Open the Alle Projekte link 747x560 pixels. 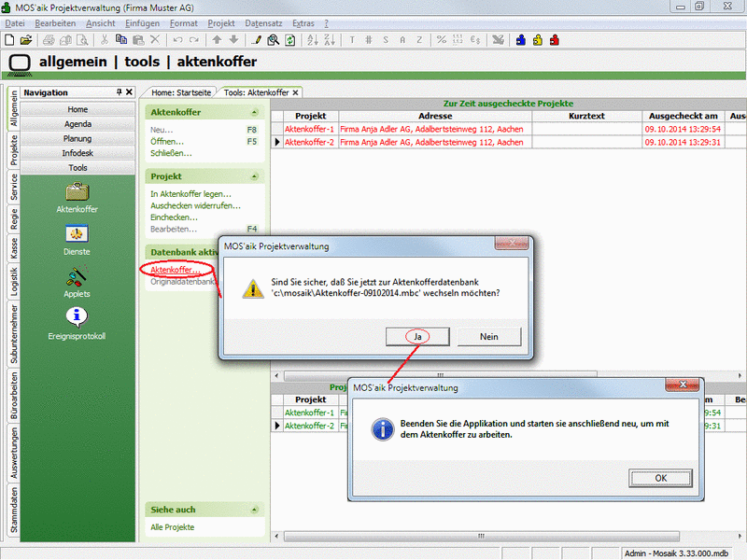(x=173, y=527)
